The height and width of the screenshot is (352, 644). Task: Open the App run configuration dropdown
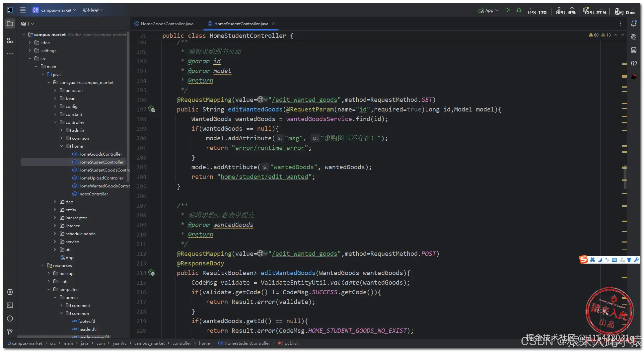(488, 10)
